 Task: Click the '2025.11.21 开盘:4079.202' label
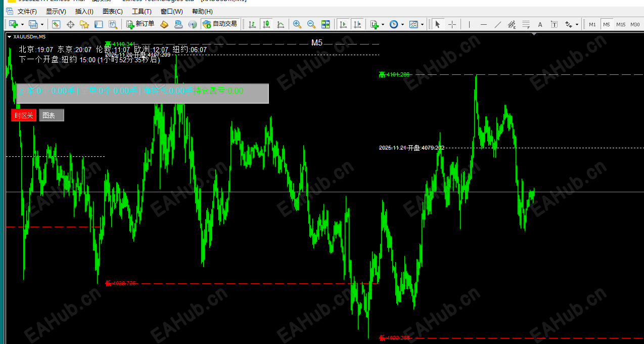(411, 148)
